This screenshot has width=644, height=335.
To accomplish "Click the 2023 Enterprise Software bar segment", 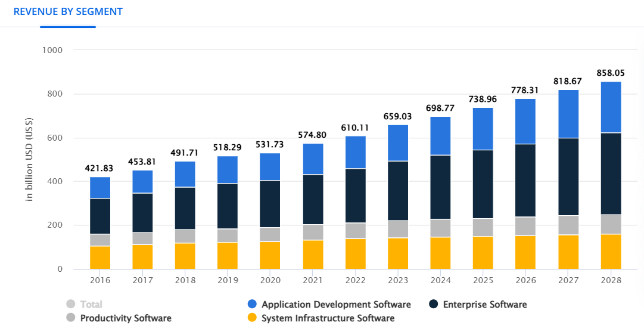I will coord(398,191).
